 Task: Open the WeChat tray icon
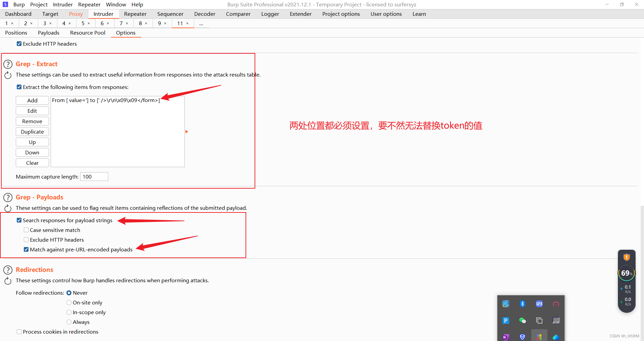click(x=522, y=321)
